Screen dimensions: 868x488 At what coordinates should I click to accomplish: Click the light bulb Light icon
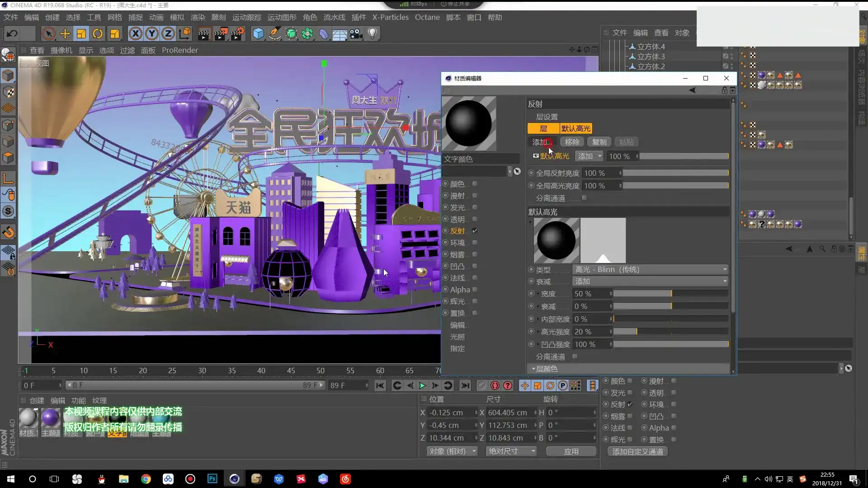coord(372,34)
